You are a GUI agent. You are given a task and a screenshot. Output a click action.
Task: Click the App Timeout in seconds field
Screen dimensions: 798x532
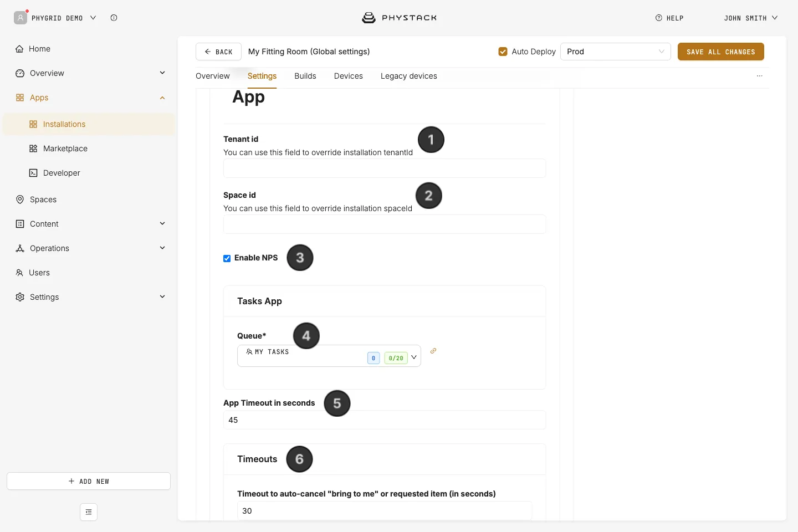pyautogui.click(x=385, y=420)
